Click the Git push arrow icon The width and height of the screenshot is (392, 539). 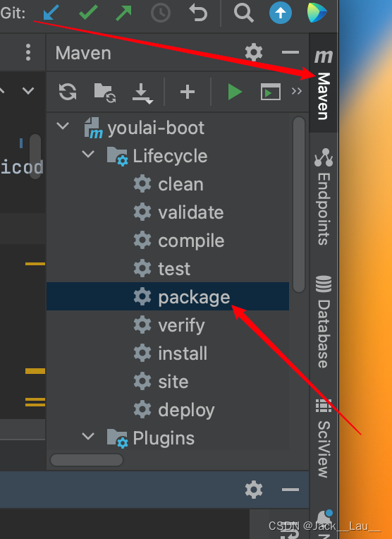tap(123, 13)
